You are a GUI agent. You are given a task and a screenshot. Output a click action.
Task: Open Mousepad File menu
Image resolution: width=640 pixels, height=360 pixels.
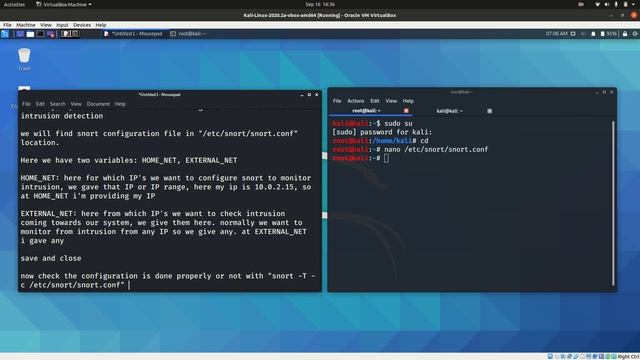pos(27,104)
